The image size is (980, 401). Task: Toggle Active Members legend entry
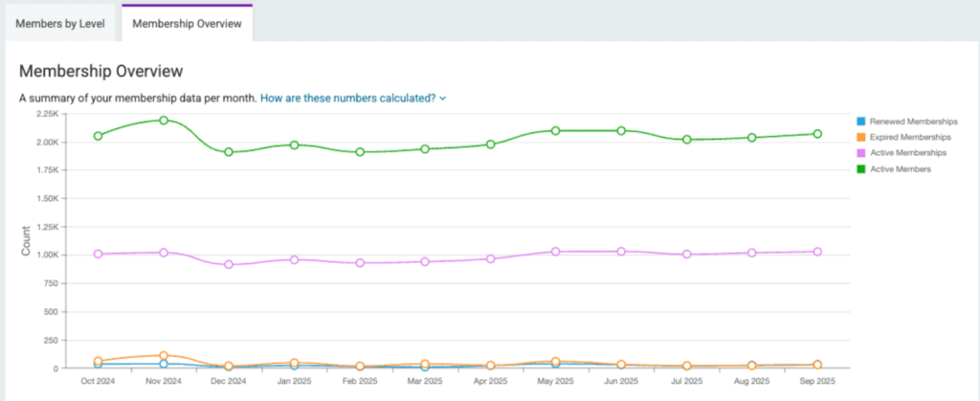click(902, 168)
